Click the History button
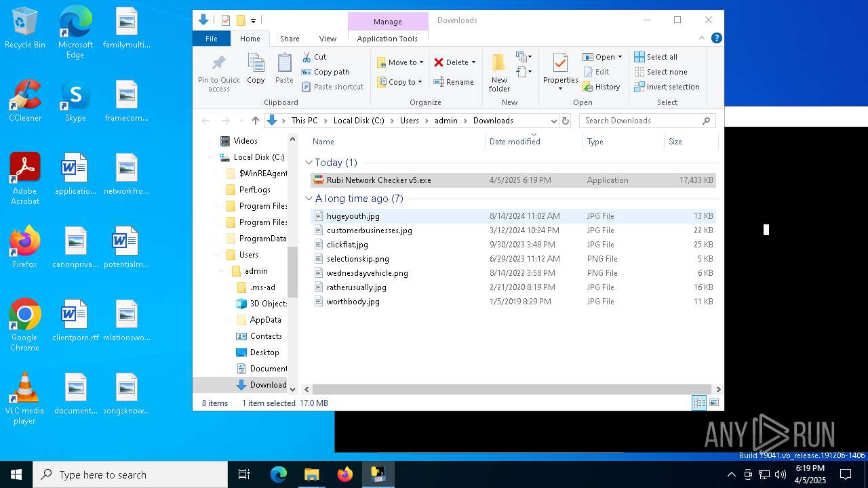868x488 pixels. pos(601,87)
